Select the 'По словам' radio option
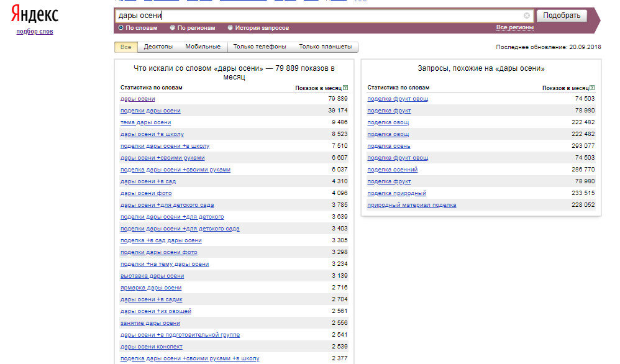Image resolution: width=620 pixels, height=364 pixels. coord(121,28)
